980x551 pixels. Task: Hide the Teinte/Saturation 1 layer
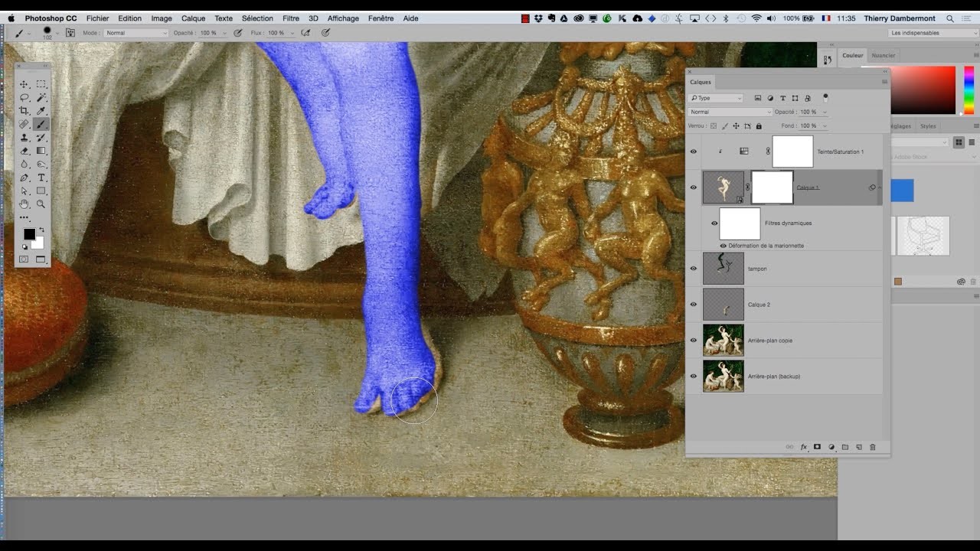(x=694, y=152)
